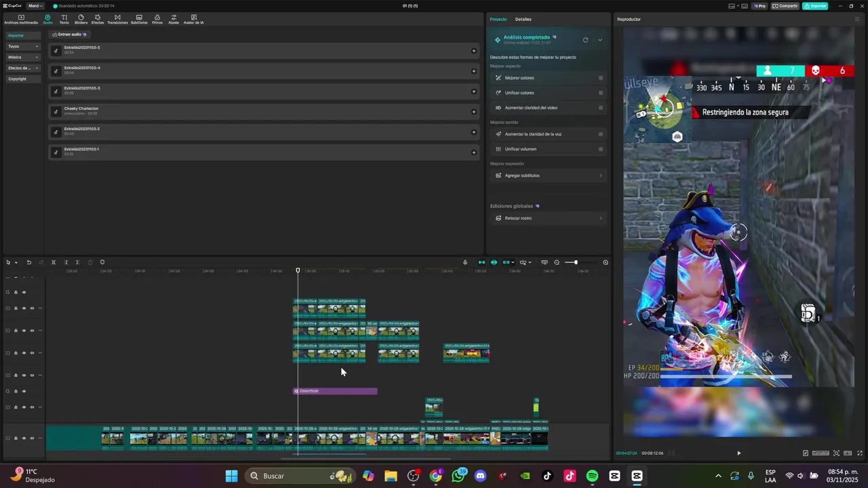Screen dimensions: 868x488
Task: Click the delete-left trim icon
Action: [66, 262]
